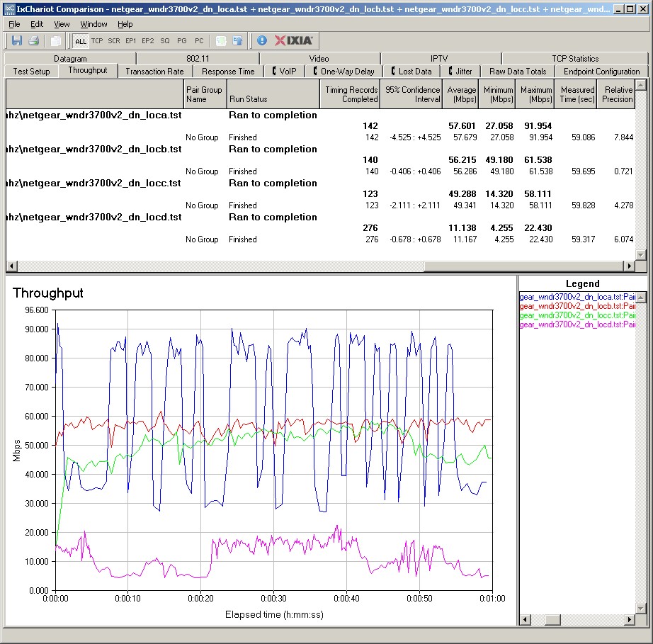653x644 pixels.
Task: Click the Minimum (Mbps) column header
Action: pyautogui.click(x=497, y=94)
